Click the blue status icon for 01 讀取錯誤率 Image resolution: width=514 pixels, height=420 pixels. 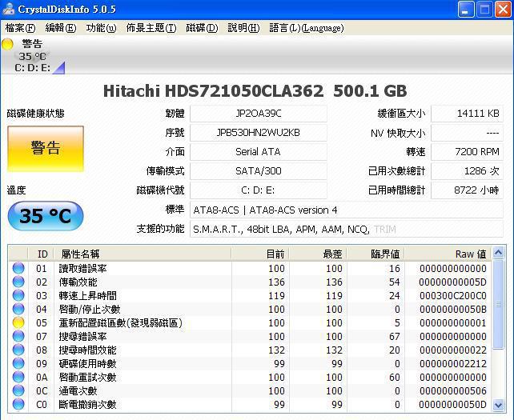tap(18, 268)
